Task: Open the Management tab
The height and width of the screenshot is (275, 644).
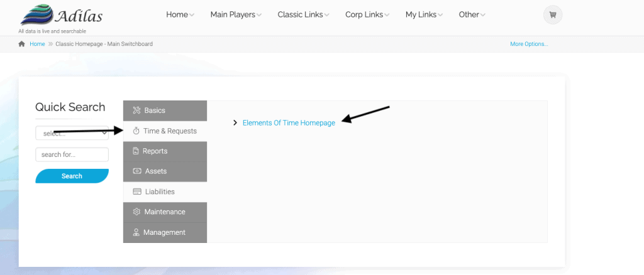Action: pos(165,232)
